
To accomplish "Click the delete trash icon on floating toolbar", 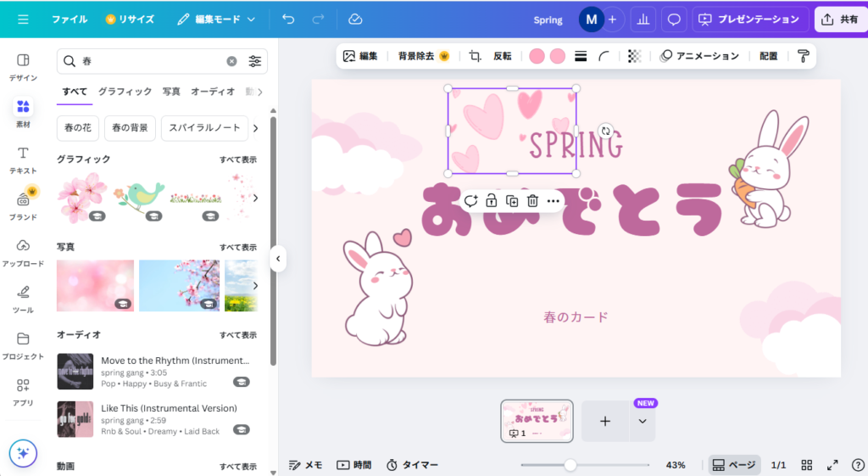I will coord(532,201).
